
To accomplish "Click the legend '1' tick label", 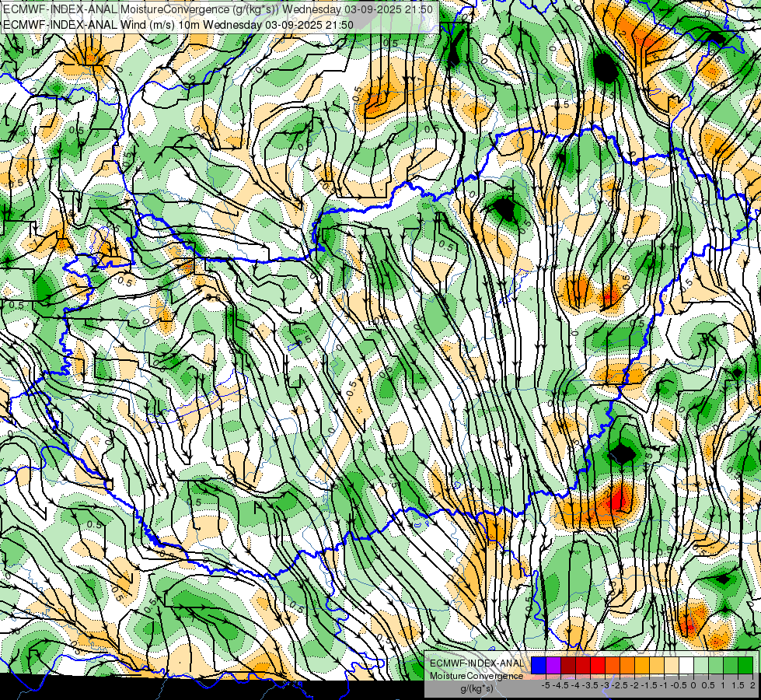I will click(723, 685).
